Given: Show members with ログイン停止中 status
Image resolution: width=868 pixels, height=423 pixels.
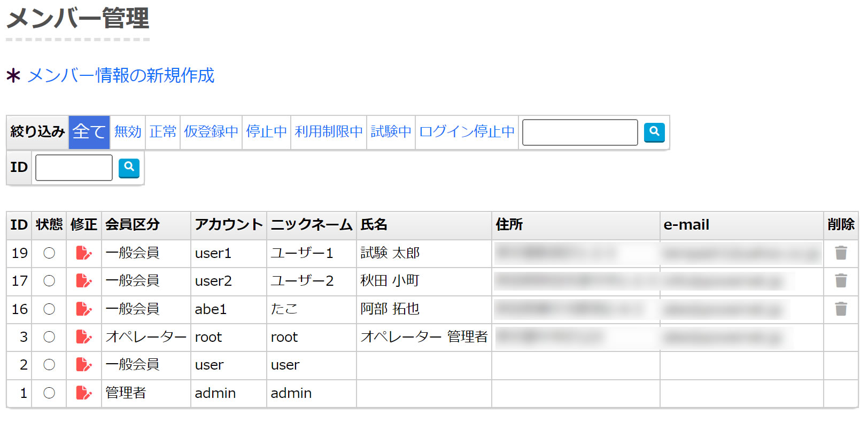Looking at the screenshot, I should [x=467, y=132].
